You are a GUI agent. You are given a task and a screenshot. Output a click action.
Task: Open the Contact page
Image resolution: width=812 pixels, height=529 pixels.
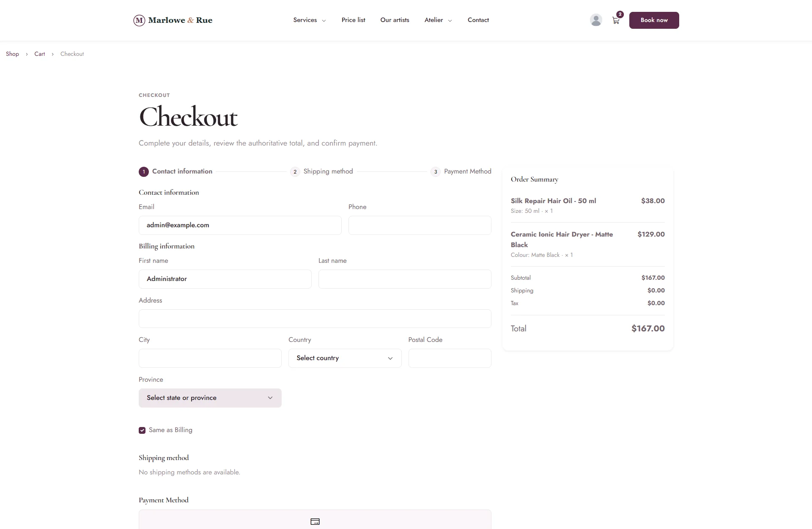(478, 20)
